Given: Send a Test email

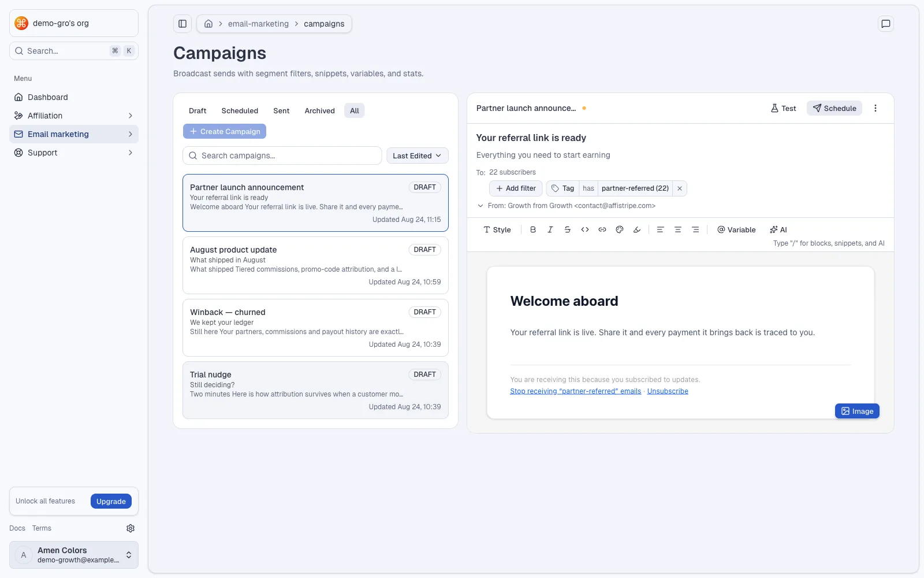Looking at the screenshot, I should coord(784,108).
